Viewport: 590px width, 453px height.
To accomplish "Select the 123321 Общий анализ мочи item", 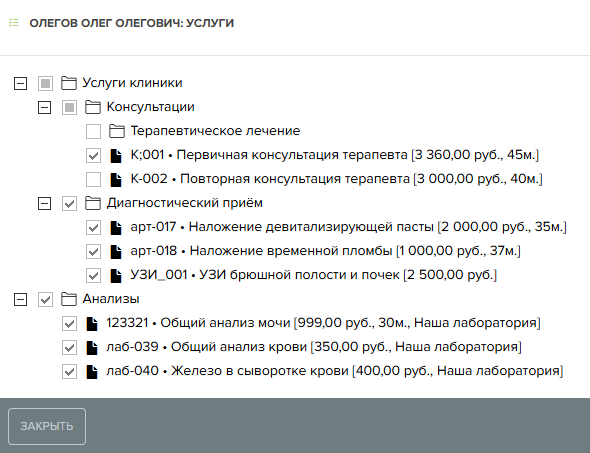I will pos(323,323).
